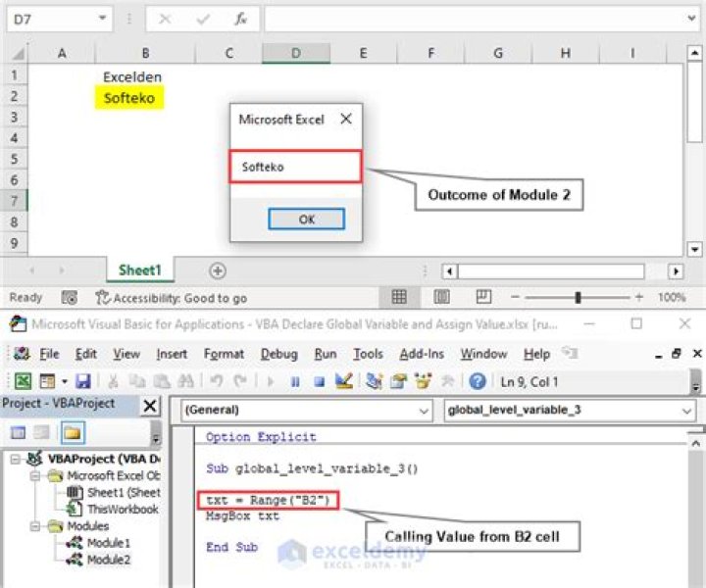
Task: Add a new sheet with plus button
Action: (x=218, y=270)
